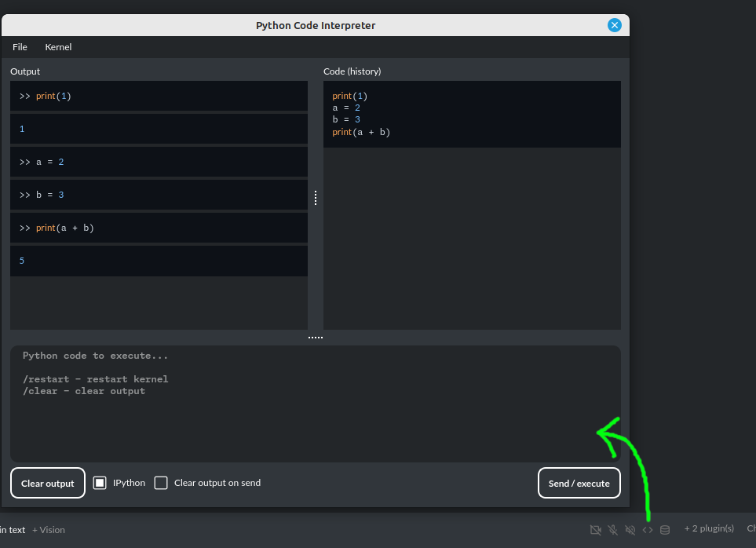The height and width of the screenshot is (548, 756).
Task: Click the + 2 plugin(s) label
Action: (709, 529)
